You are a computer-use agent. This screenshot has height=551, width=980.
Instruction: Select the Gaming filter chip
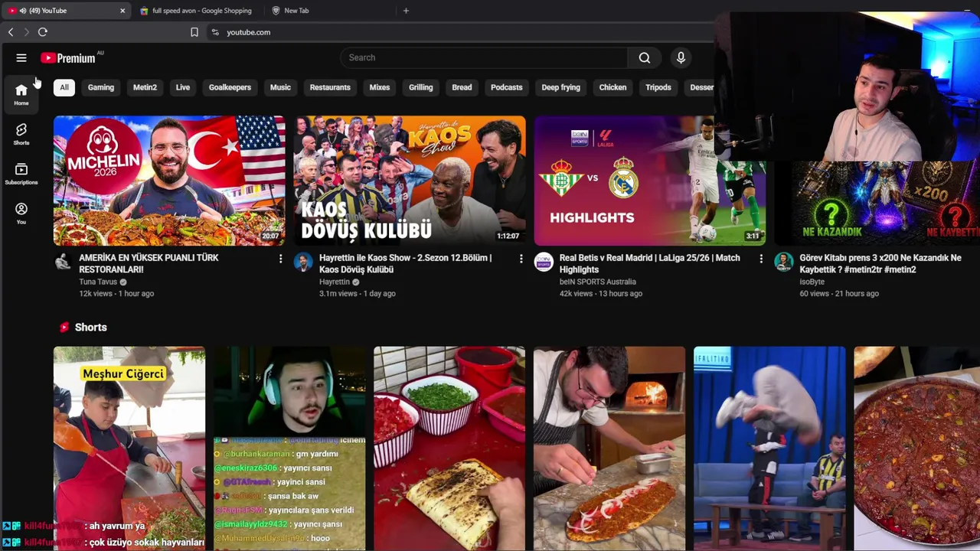(x=100, y=87)
